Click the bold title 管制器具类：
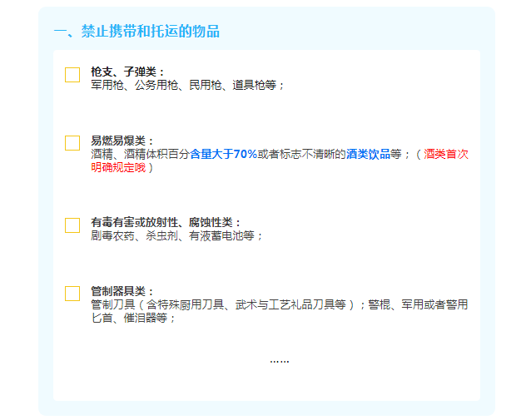This screenshot has height=420, width=531. [x=122, y=291]
